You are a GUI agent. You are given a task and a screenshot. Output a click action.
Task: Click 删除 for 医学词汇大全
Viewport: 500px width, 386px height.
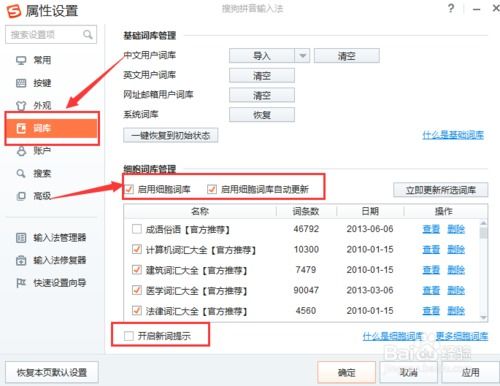click(x=456, y=290)
